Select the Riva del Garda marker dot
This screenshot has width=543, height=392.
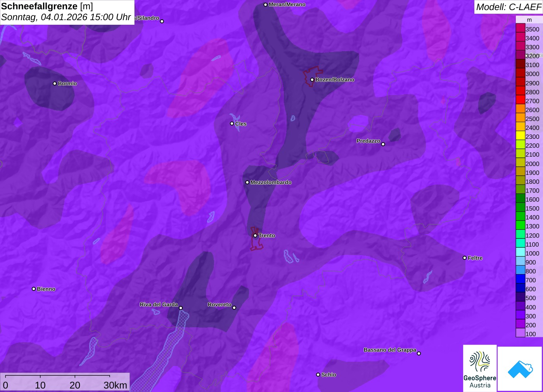[x=181, y=308]
